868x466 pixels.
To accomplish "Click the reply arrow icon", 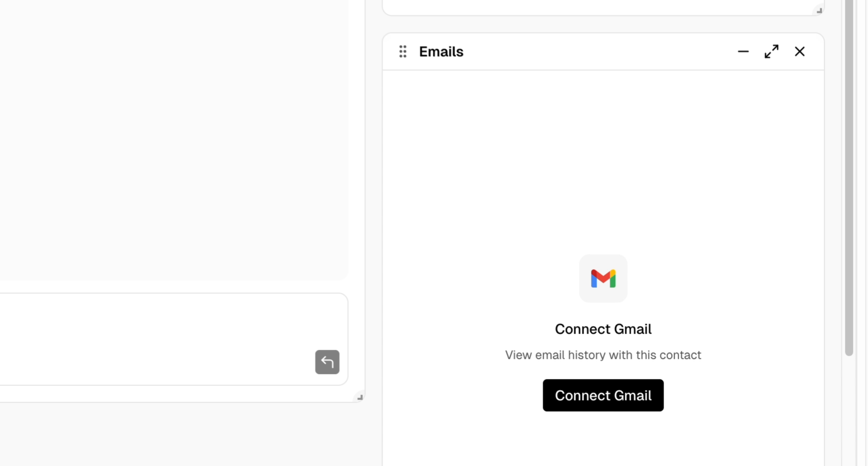I will (327, 362).
